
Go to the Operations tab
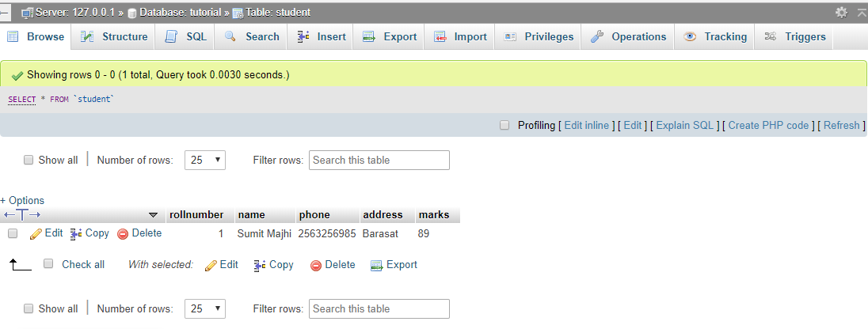click(x=628, y=36)
